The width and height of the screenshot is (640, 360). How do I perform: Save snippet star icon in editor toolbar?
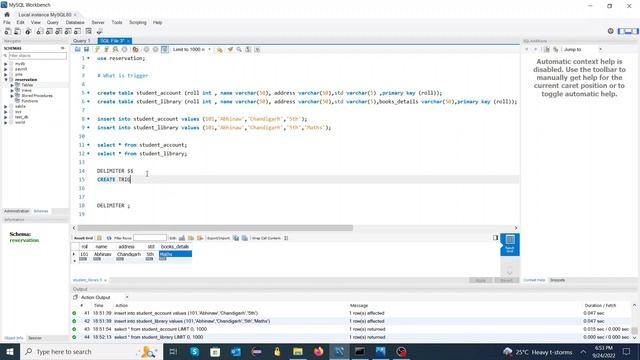pos(220,49)
